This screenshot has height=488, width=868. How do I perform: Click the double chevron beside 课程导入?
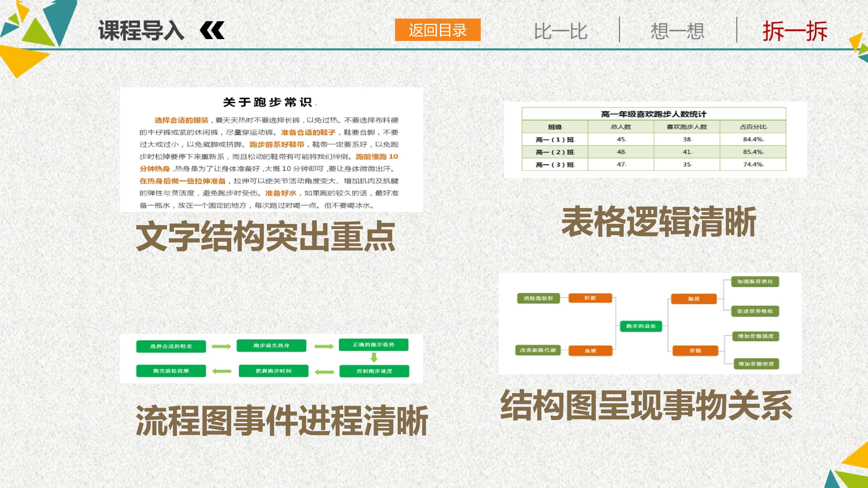(x=212, y=30)
